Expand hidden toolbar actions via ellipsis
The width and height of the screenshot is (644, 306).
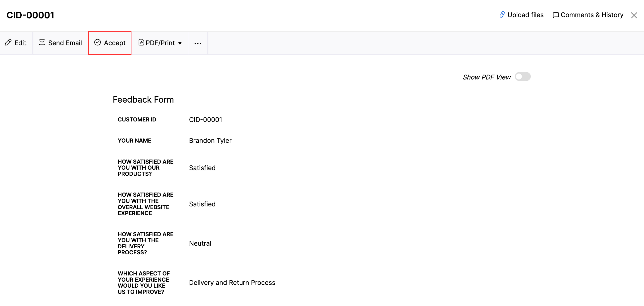point(198,43)
